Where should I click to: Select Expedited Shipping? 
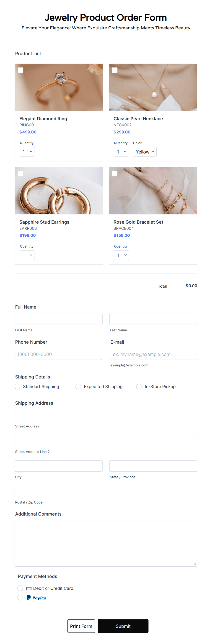[78, 386]
